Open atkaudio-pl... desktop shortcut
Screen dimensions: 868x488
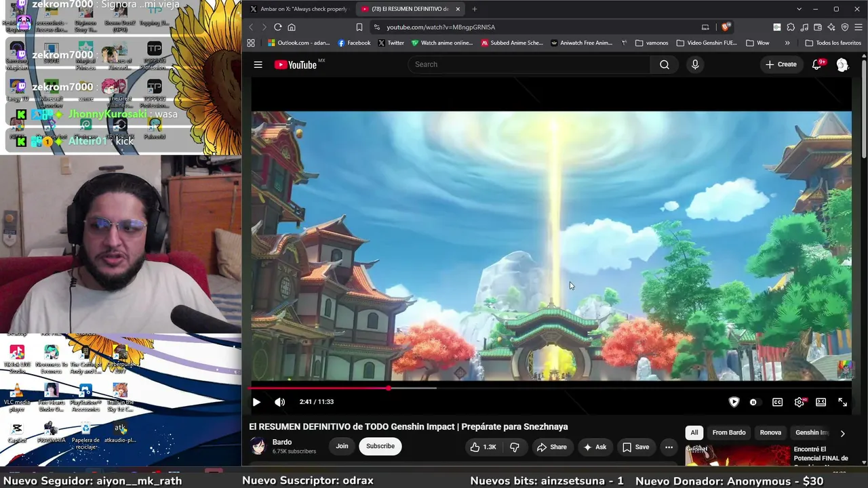tap(120, 432)
